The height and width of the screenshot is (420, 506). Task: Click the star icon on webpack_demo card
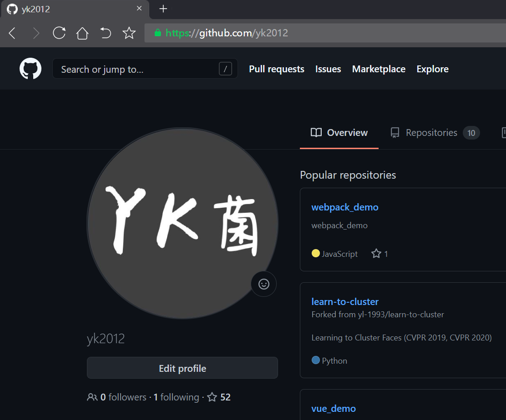point(376,254)
